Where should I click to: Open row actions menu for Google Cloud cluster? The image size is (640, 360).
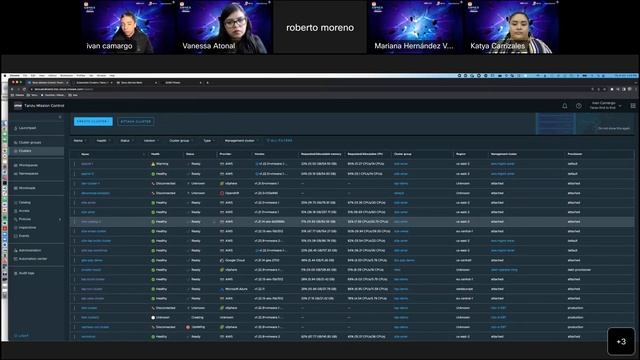click(75, 260)
